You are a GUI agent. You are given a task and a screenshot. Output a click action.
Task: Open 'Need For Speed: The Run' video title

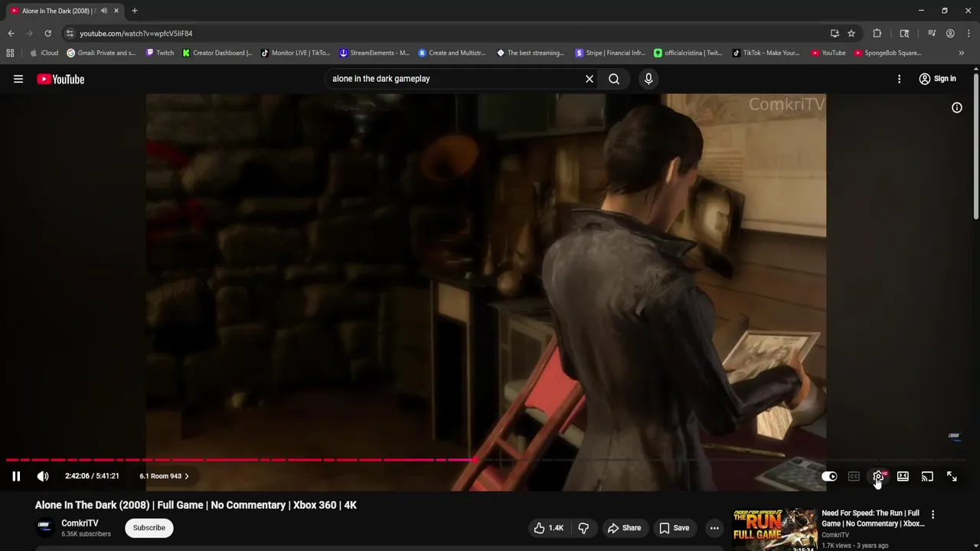point(873,518)
